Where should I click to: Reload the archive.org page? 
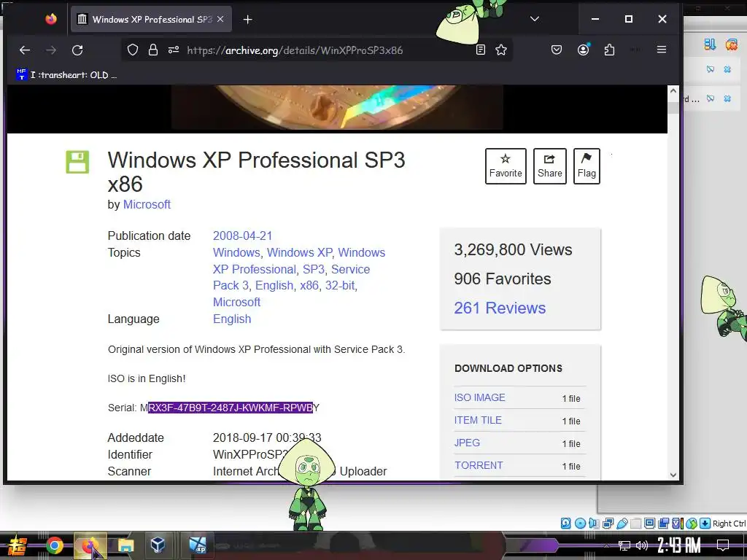pyautogui.click(x=77, y=50)
